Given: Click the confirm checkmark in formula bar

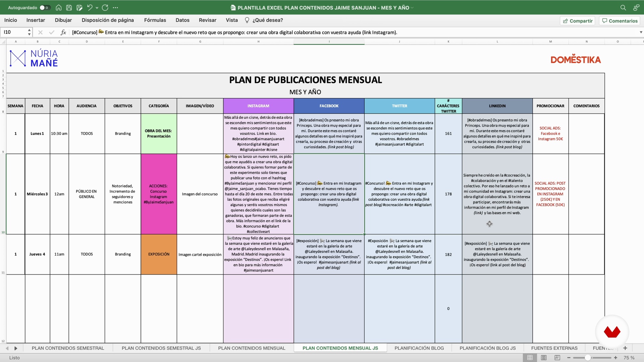Looking at the screenshot, I should pyautogui.click(x=51, y=32).
